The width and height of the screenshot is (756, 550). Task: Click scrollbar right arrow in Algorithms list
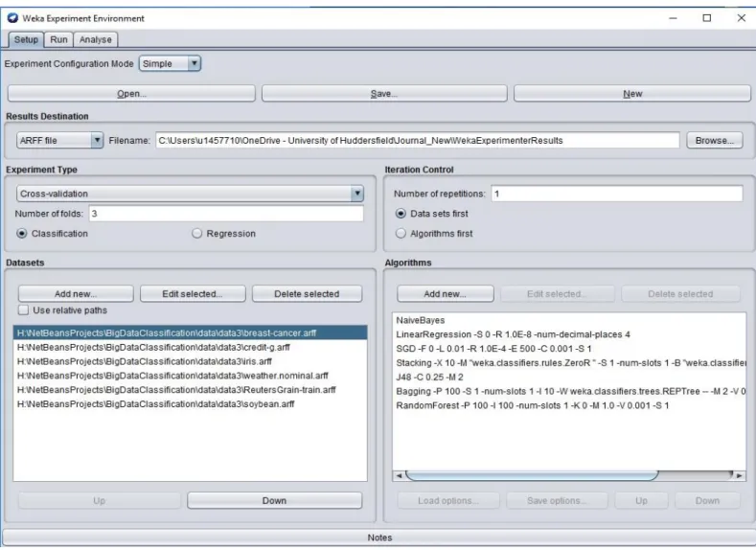(740, 476)
